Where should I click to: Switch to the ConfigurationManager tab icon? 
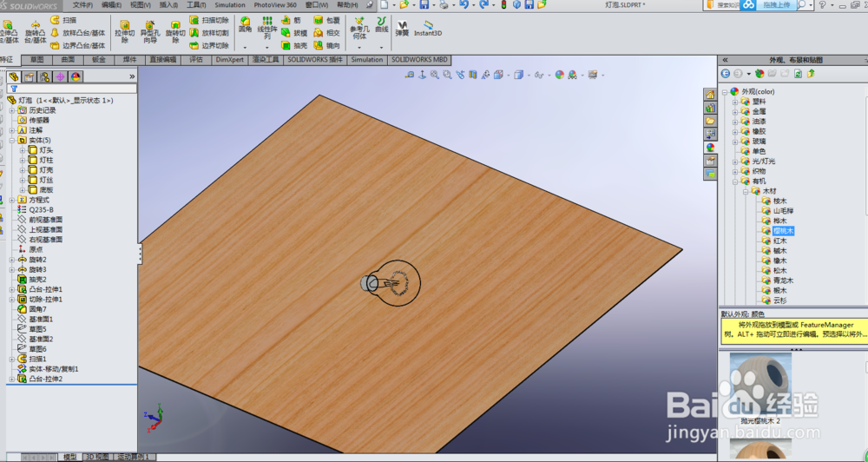pyautogui.click(x=44, y=77)
